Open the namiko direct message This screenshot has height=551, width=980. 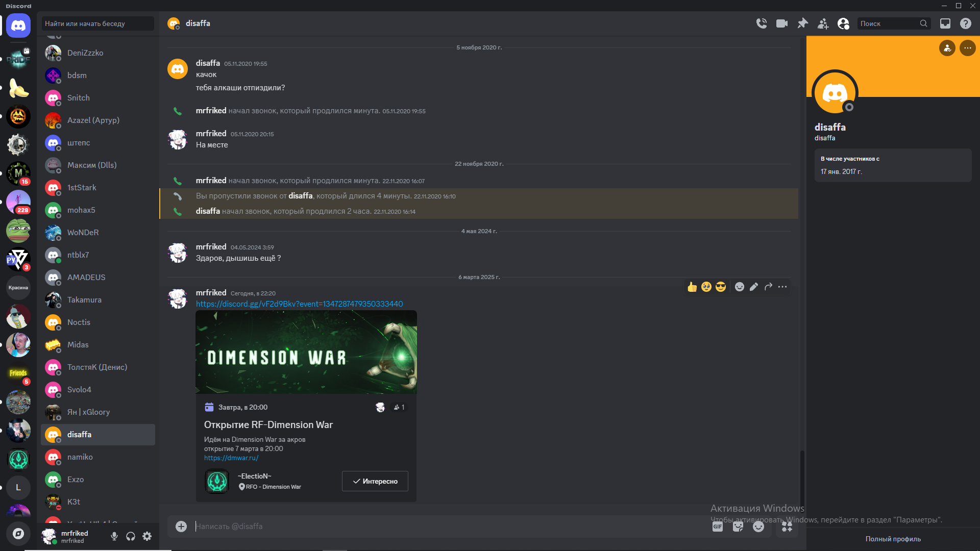[98, 457]
